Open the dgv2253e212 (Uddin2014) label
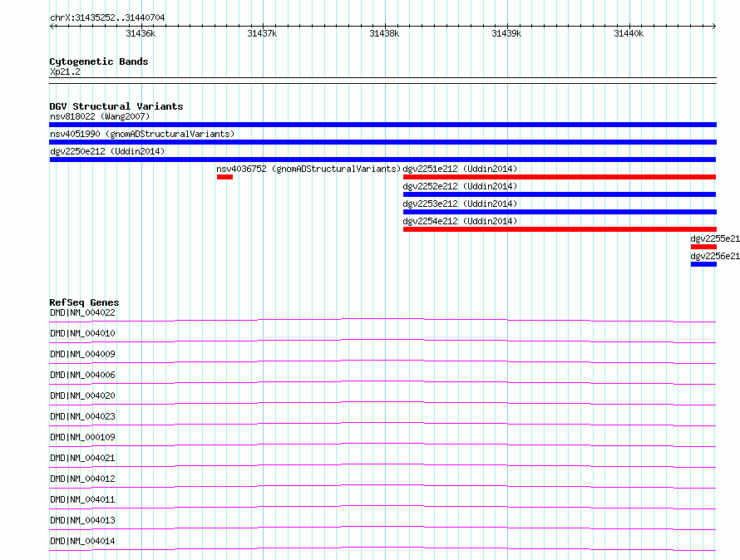 460,204
